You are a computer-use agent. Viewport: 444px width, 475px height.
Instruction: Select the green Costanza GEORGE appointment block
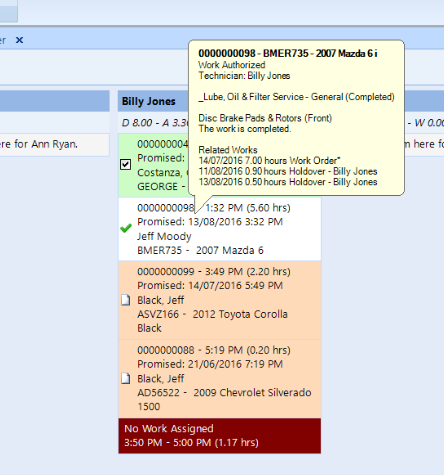coord(154,165)
